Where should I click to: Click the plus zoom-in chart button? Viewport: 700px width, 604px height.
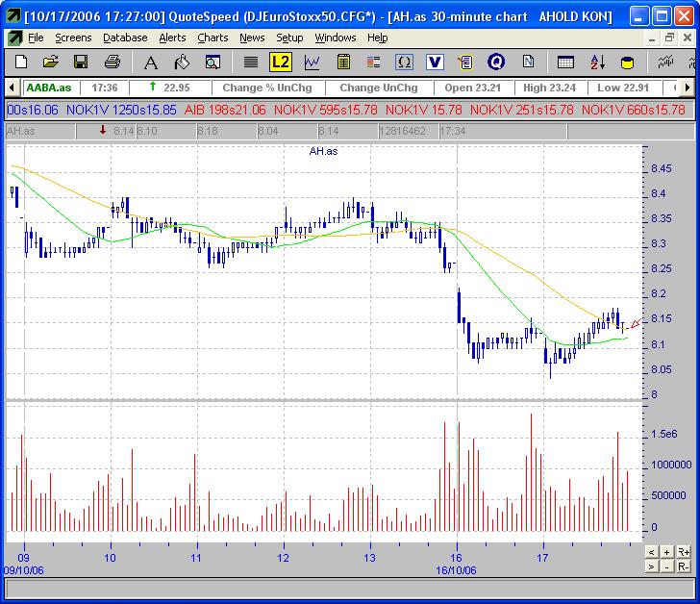coord(666,552)
